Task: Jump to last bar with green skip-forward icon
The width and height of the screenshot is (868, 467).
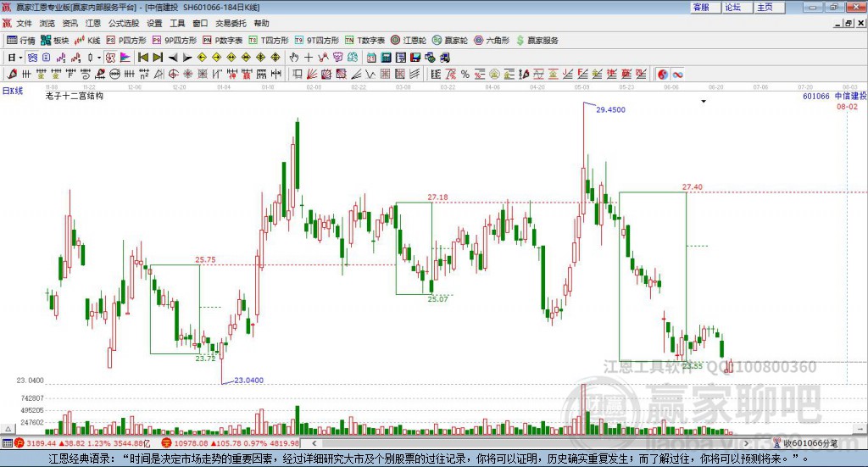Action: (158, 58)
